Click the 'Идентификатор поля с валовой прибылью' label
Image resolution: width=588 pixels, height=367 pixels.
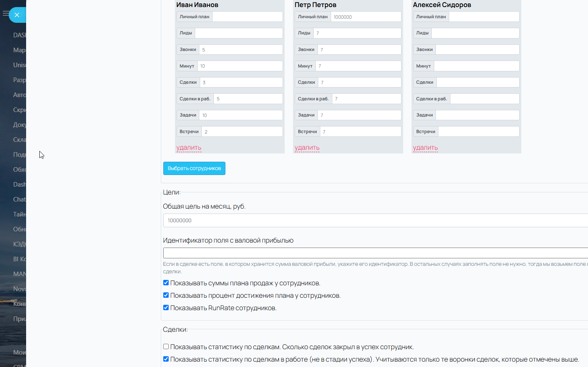[228, 241]
